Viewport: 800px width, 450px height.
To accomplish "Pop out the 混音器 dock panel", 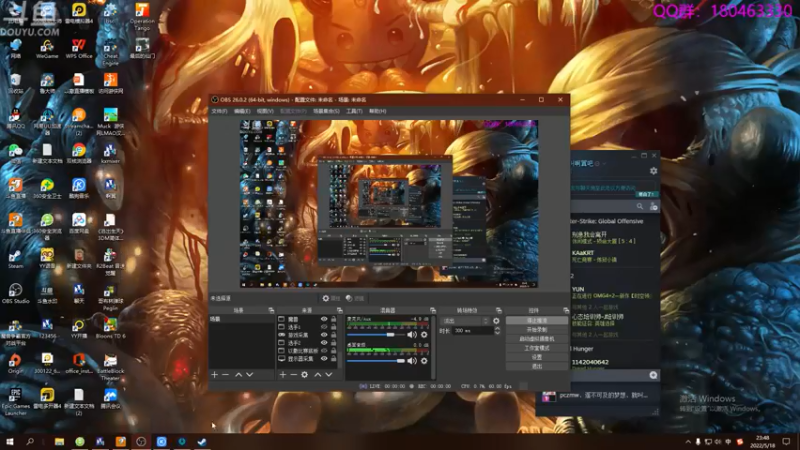I will pos(433,310).
